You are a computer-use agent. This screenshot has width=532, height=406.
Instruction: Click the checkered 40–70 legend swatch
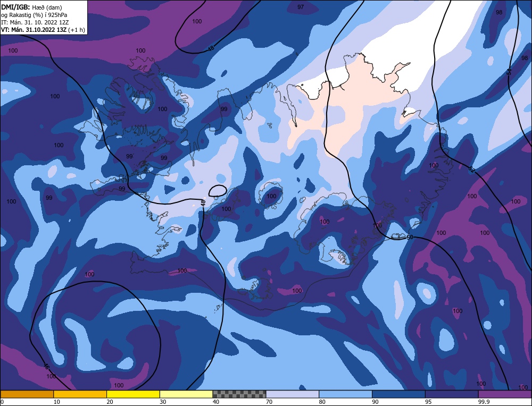[239, 394]
